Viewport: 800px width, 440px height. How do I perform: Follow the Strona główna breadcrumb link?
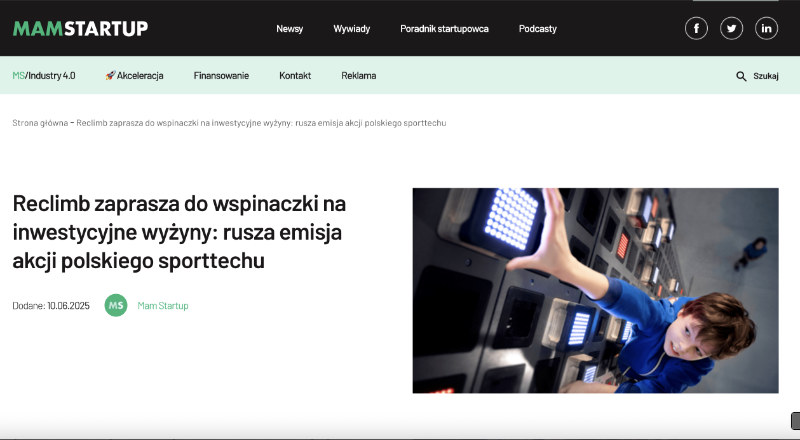(40, 123)
